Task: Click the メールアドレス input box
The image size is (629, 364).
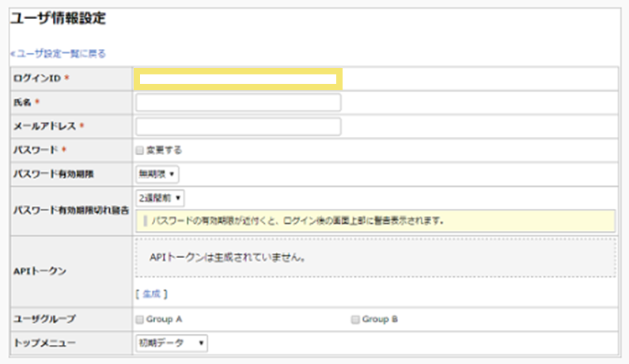Action: pos(238,127)
